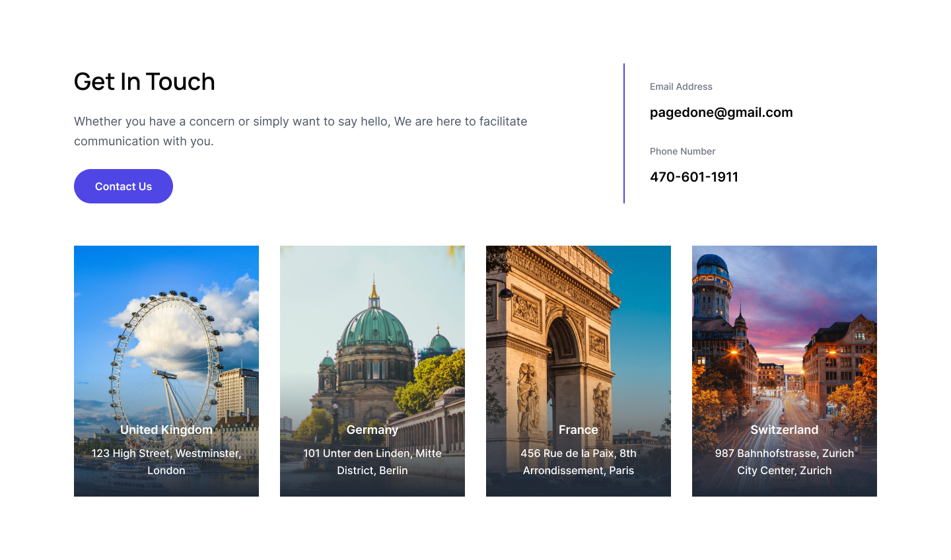Click the 987 Bahnhofstrasse, Zurich address
This screenshot has width=951, height=560.
pyautogui.click(x=785, y=462)
